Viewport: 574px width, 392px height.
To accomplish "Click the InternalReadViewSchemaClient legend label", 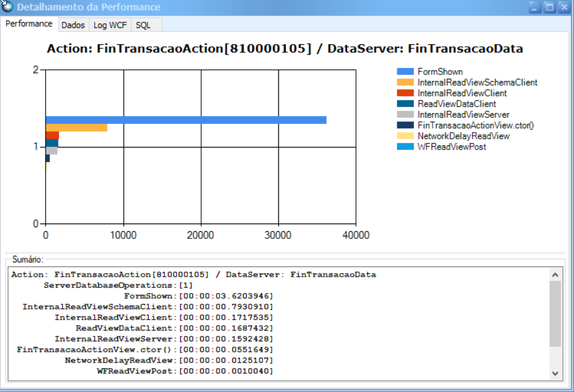I will click(477, 82).
